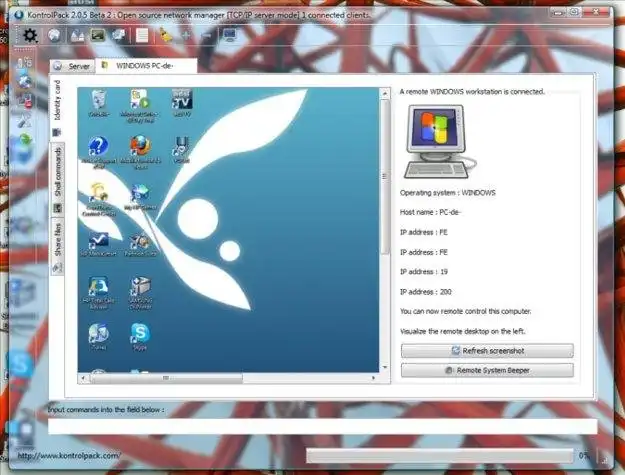
Task: Click the 'Operating system : WINDOWS' text
Action: click(448, 192)
